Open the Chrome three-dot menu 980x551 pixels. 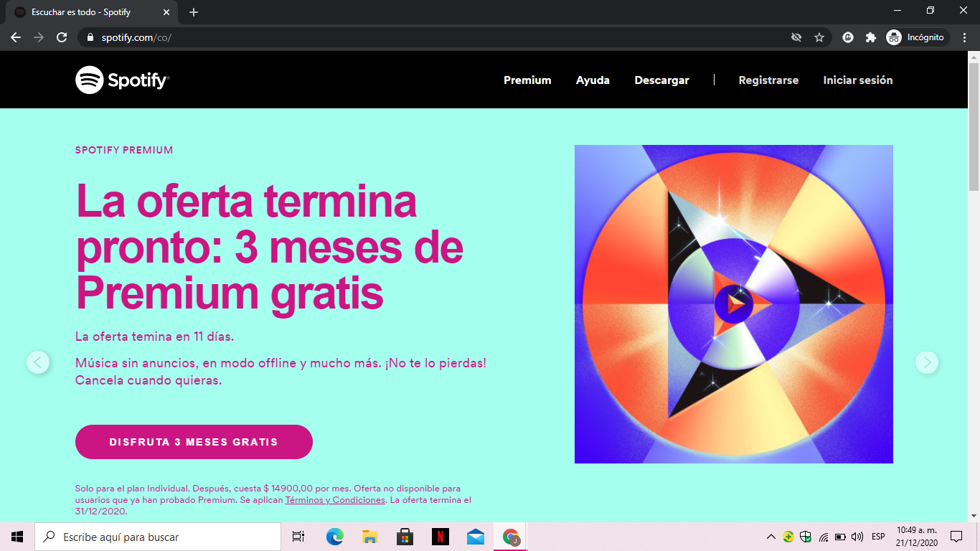click(965, 37)
